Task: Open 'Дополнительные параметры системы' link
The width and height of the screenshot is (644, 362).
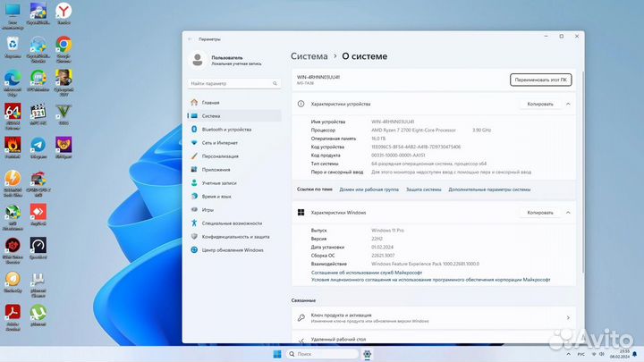Action: 489,189
